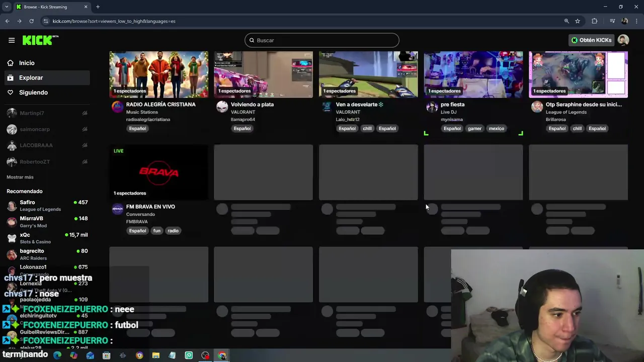Go to Inicio in the sidebar
644x362 pixels.
point(47,63)
